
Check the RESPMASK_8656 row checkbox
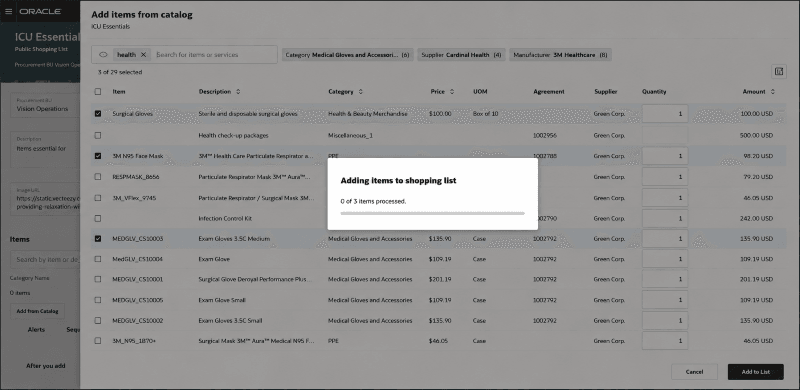pos(98,177)
